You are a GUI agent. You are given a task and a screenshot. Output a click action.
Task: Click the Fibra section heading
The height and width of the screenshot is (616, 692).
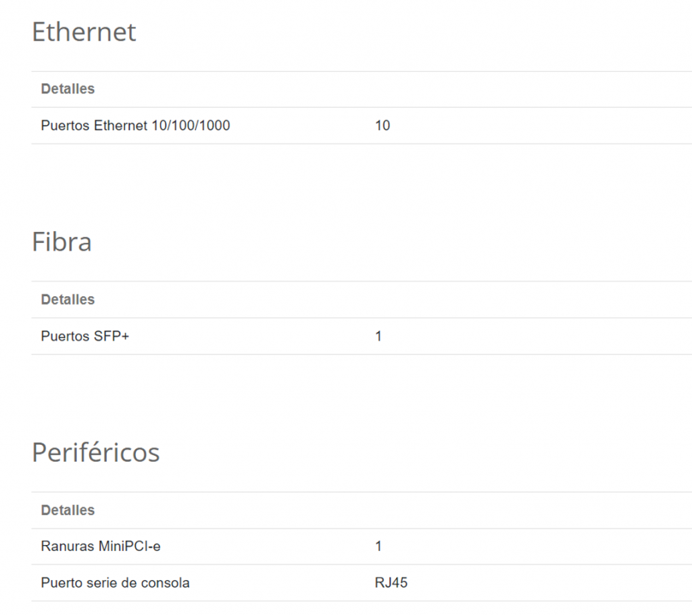pos(61,242)
